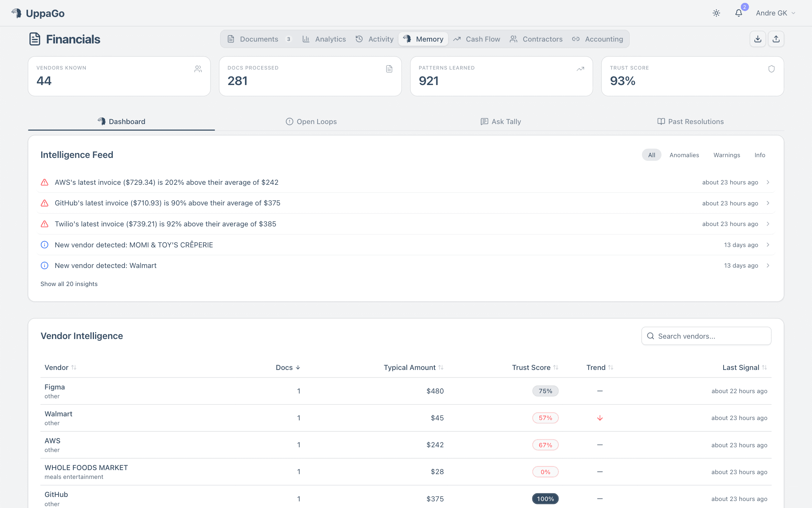
Task: Sort by Trust Score column
Action: pos(535,367)
